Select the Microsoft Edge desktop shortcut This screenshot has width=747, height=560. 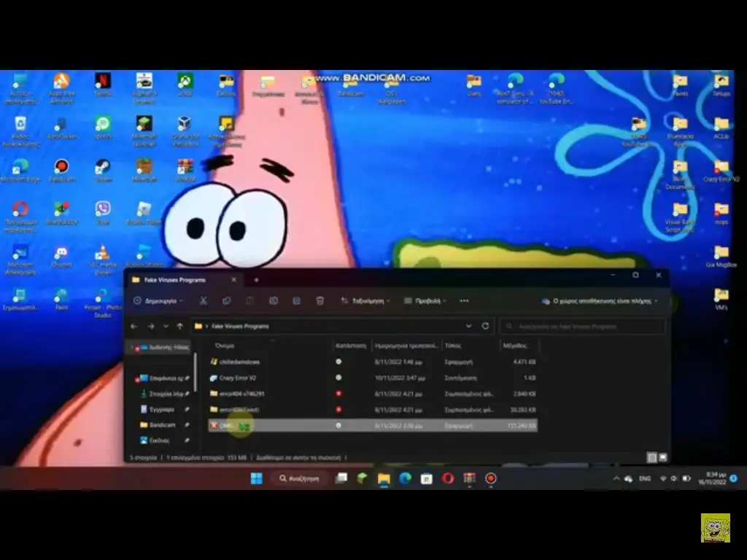point(20,171)
